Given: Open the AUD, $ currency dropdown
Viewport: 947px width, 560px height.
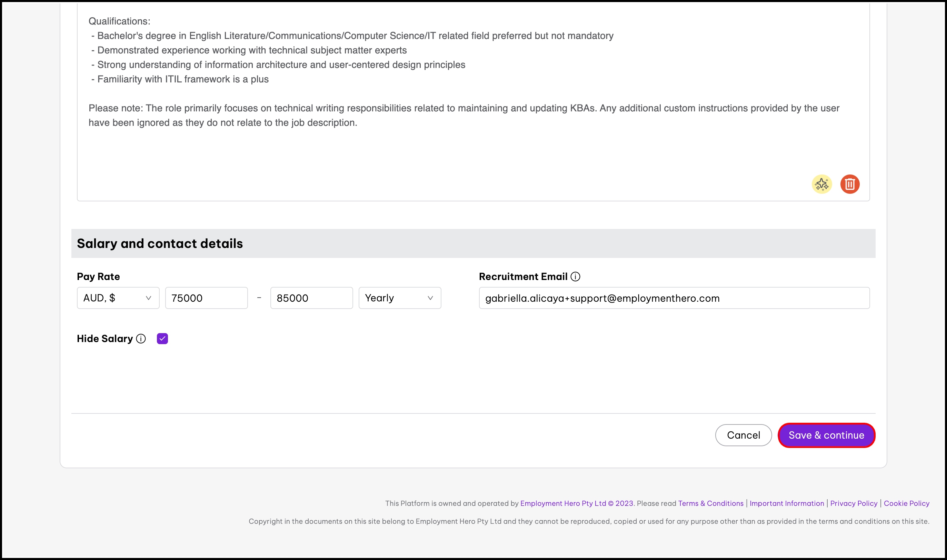Looking at the screenshot, I should [x=118, y=298].
